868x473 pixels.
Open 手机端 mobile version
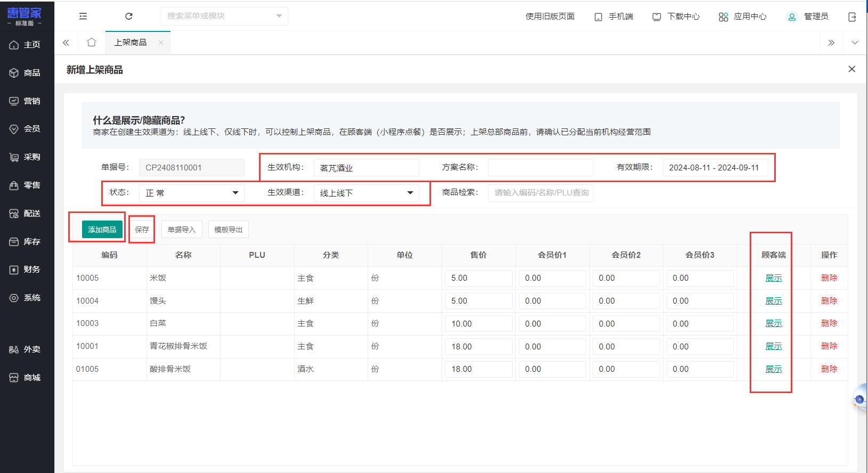pyautogui.click(x=614, y=17)
